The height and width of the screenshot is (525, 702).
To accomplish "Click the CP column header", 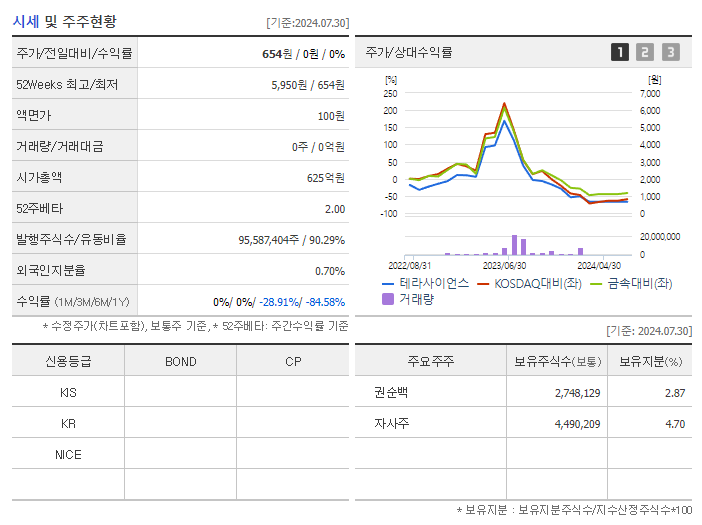I will coord(293,362).
